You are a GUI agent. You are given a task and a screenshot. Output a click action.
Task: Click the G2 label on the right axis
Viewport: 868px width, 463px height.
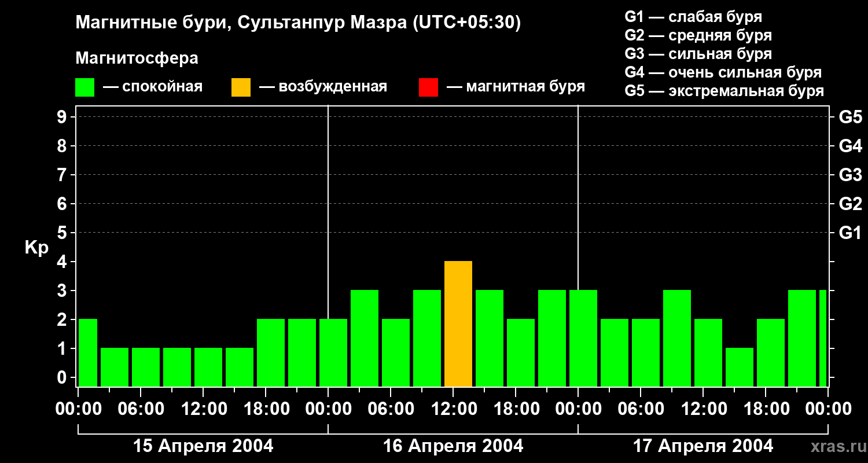[x=851, y=204]
